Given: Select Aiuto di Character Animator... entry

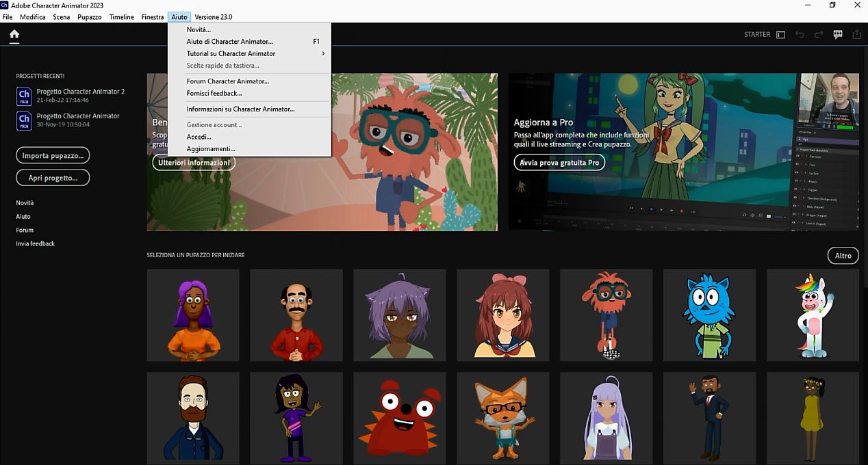Looking at the screenshot, I should point(249,42).
